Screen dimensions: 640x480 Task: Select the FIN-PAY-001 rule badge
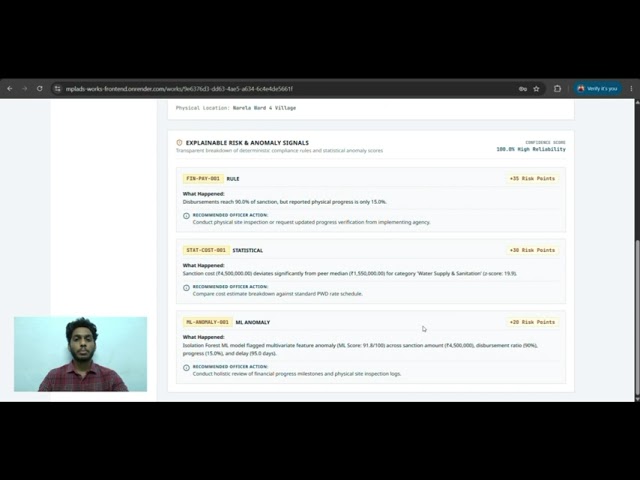coord(203,178)
